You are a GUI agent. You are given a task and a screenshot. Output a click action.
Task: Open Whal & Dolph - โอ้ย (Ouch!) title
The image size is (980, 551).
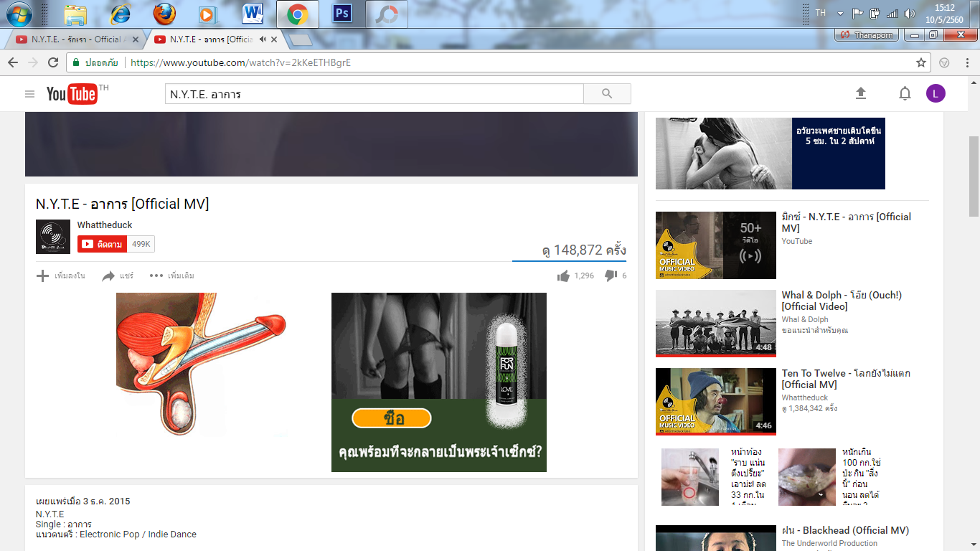coord(842,301)
